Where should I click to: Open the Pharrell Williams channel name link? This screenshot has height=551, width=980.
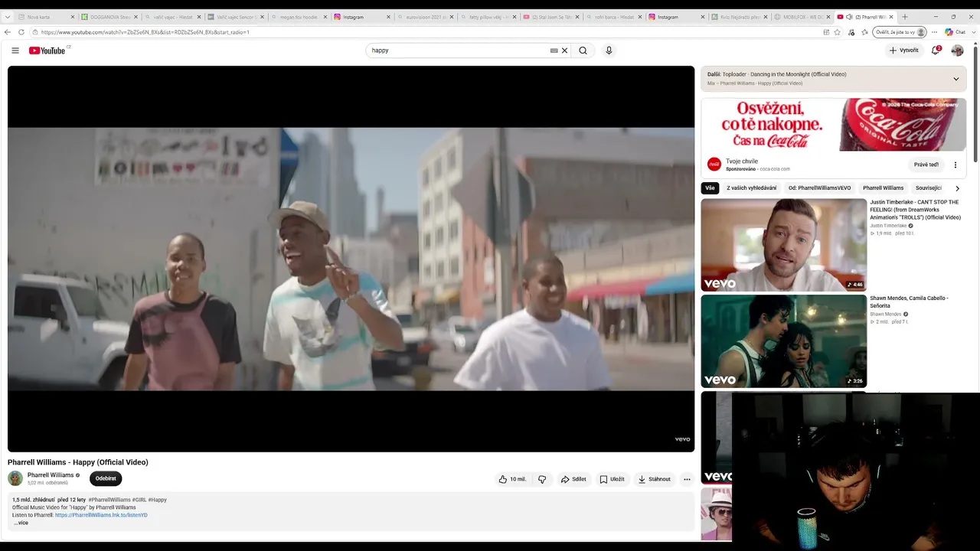tap(51, 475)
